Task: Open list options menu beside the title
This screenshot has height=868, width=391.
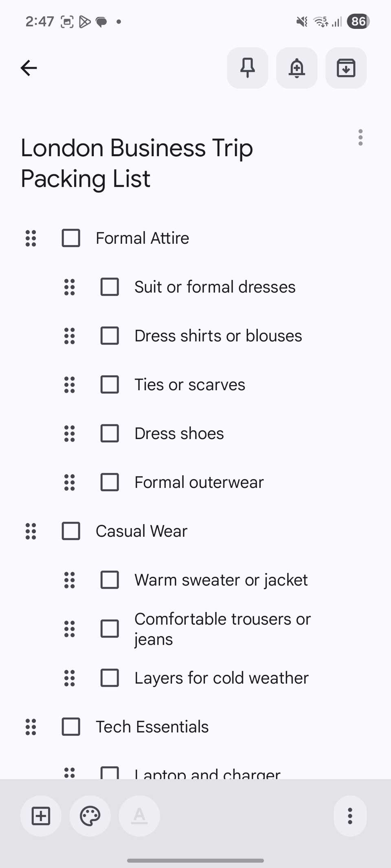Action: pos(360,138)
